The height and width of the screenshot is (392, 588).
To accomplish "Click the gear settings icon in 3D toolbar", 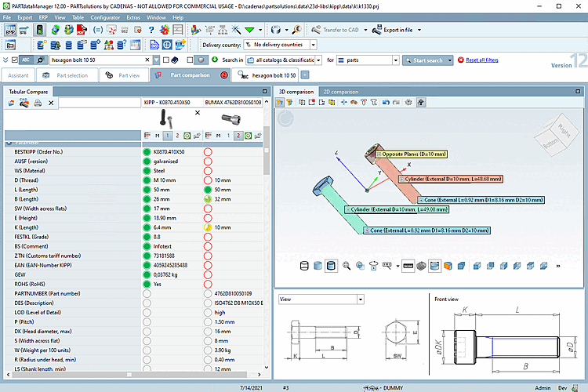I will 408,102.
